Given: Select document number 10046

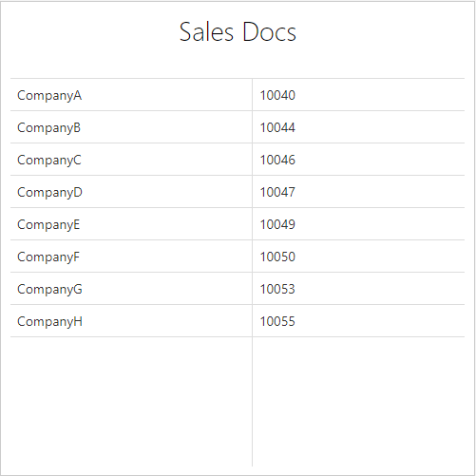Looking at the screenshot, I should pos(277,160).
